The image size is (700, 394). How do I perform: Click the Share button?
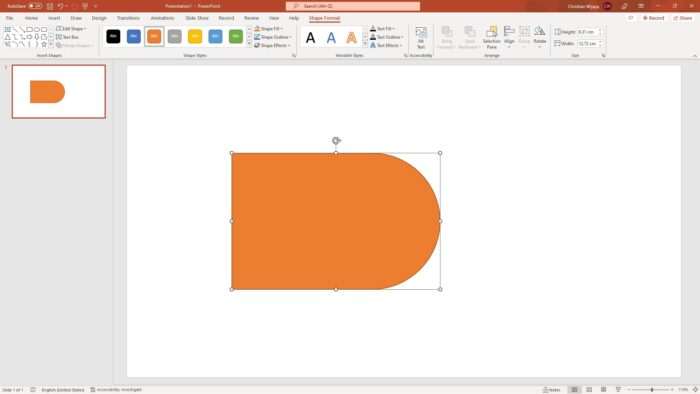(x=683, y=18)
